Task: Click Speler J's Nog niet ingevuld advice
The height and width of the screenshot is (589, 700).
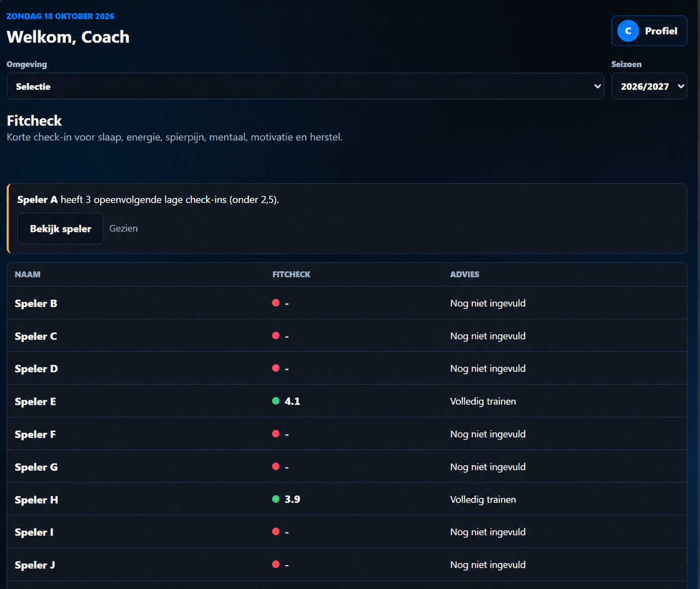Action: point(488,565)
